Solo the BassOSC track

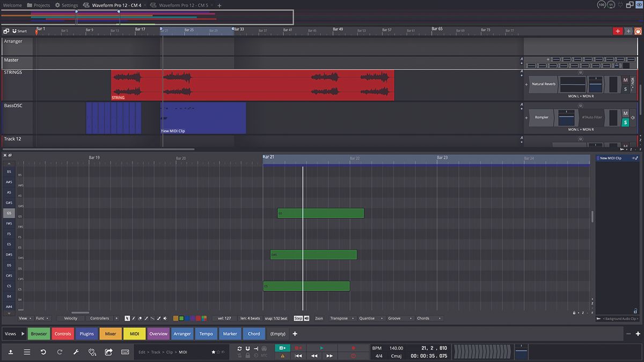click(625, 123)
